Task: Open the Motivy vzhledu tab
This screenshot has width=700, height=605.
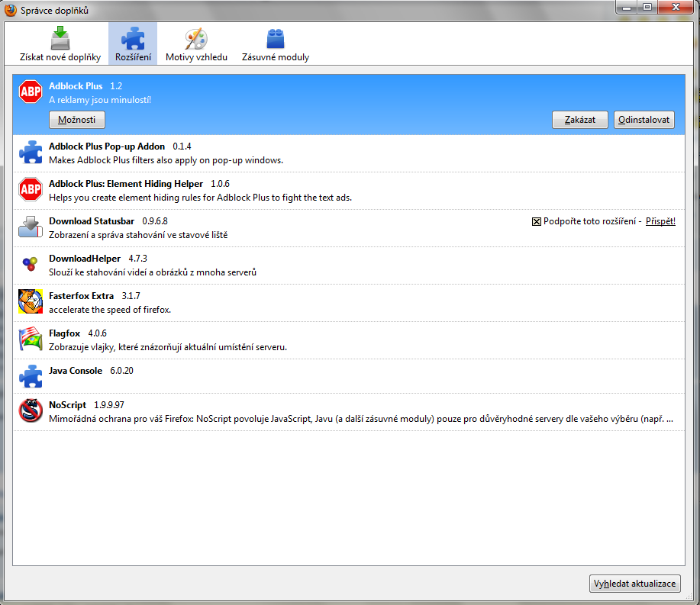Action: pyautogui.click(x=196, y=43)
